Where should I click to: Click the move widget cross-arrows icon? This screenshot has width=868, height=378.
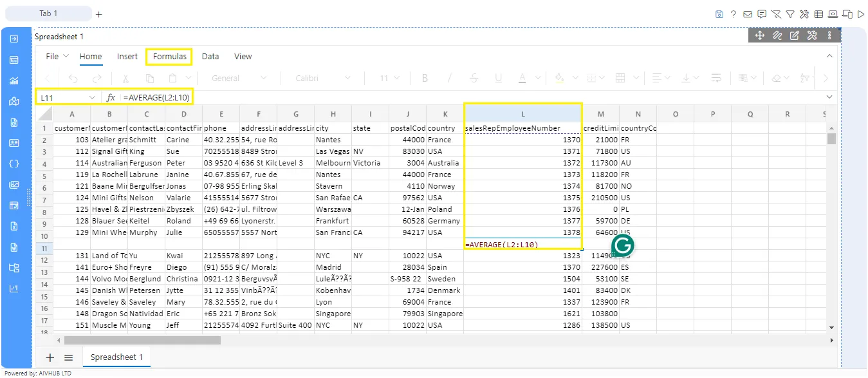(x=760, y=35)
